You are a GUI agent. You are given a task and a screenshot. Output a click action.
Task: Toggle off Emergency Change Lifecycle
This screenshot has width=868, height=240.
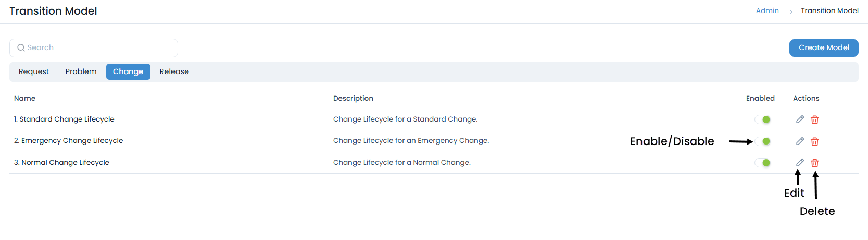coord(763,141)
